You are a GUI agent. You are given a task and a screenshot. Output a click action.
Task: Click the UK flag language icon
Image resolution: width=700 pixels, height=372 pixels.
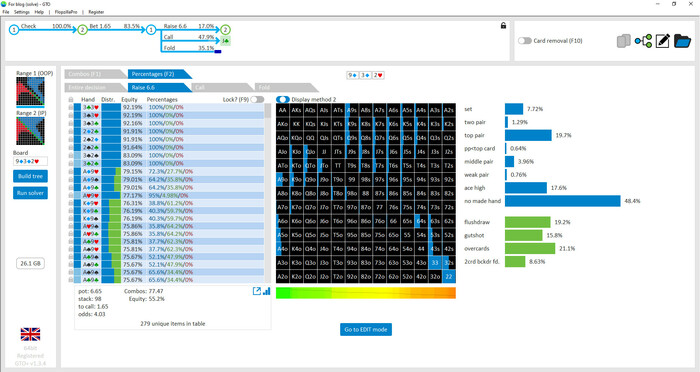point(30,334)
